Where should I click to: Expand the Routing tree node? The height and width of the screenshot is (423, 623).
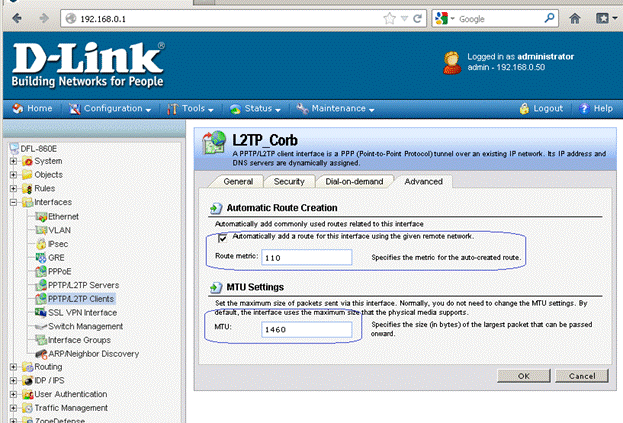coord(14,367)
